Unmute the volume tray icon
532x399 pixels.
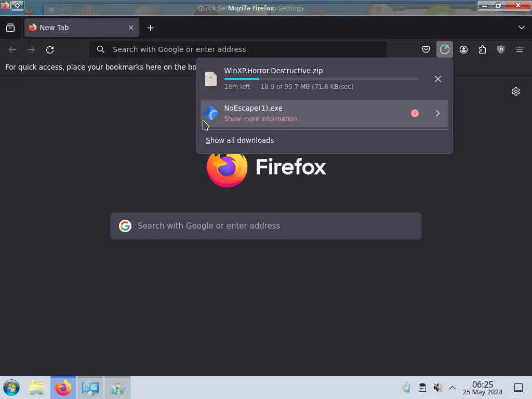tap(437, 388)
